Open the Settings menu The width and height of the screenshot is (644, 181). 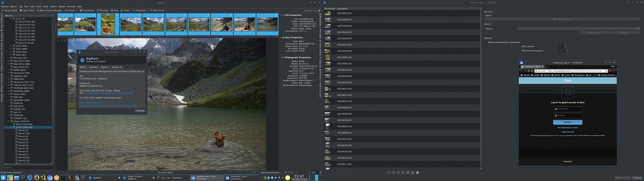point(71,6)
